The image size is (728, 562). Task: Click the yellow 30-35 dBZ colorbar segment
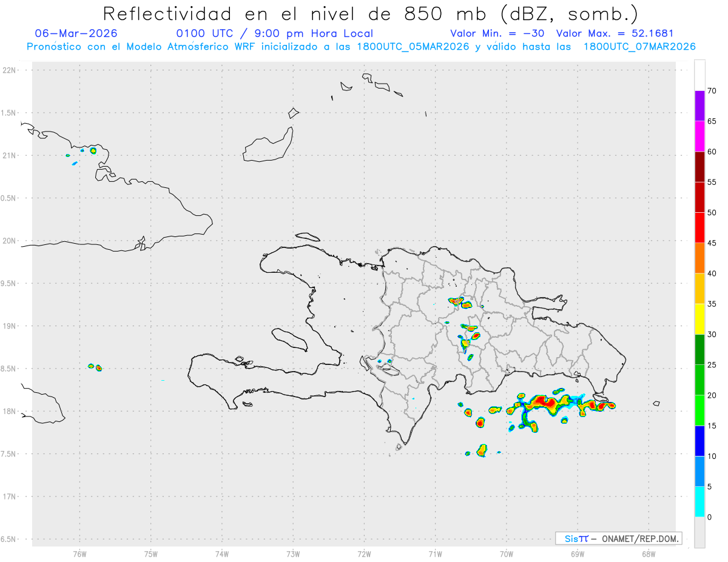coord(699,319)
